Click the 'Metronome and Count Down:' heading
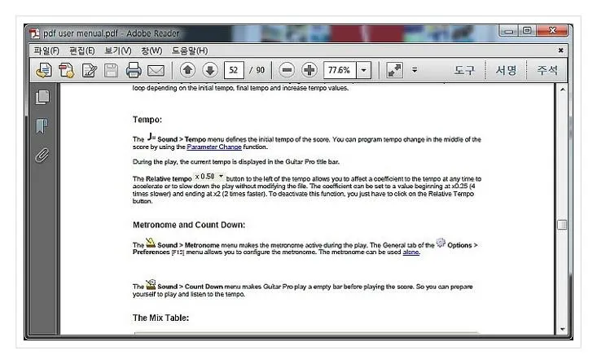The height and width of the screenshot is (364, 597). (x=189, y=225)
